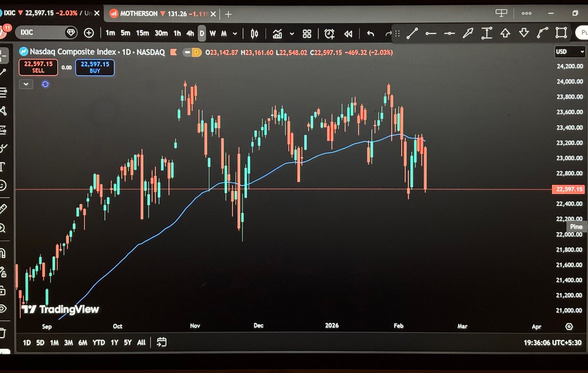Image resolution: width=588 pixels, height=373 pixels.
Task: Toggle the D data indicator next to NASDAQ
Action: pos(196,52)
